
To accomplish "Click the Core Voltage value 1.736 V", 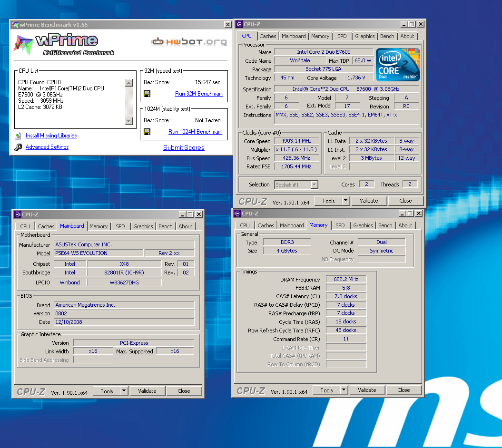I will [x=356, y=78].
